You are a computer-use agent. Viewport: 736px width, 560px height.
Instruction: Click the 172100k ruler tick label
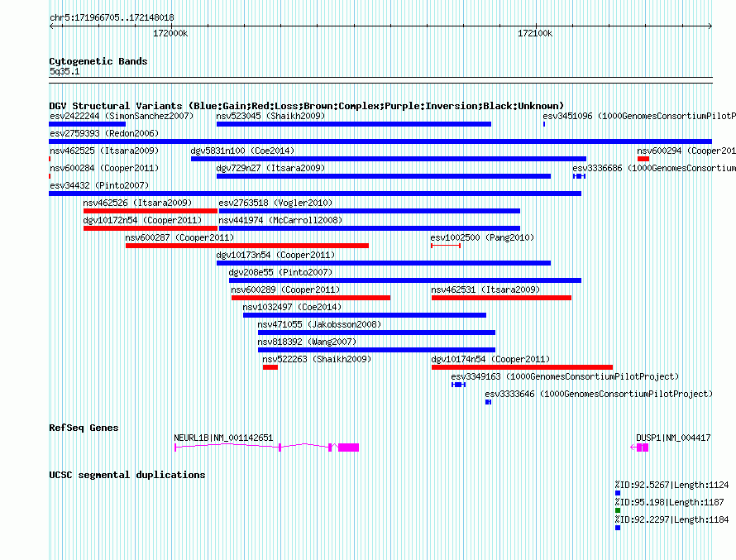[535, 33]
